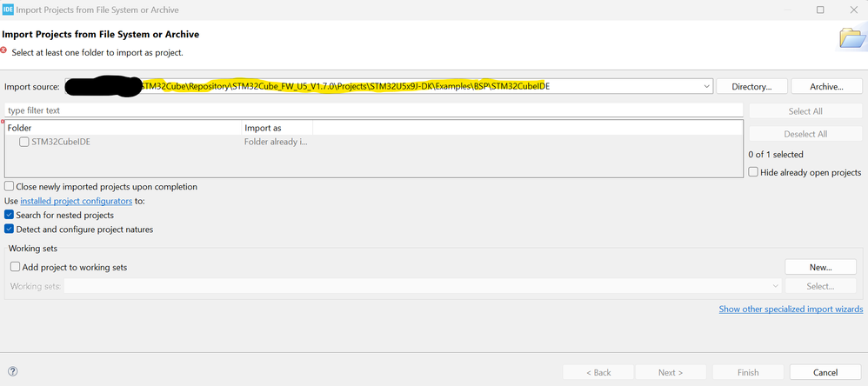The width and height of the screenshot is (868, 386).
Task: Click the Select All button
Action: click(805, 111)
